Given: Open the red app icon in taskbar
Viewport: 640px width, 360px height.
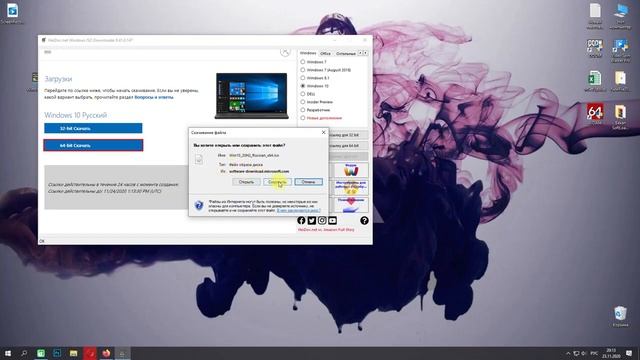Looking at the screenshot, I should point(90,353).
